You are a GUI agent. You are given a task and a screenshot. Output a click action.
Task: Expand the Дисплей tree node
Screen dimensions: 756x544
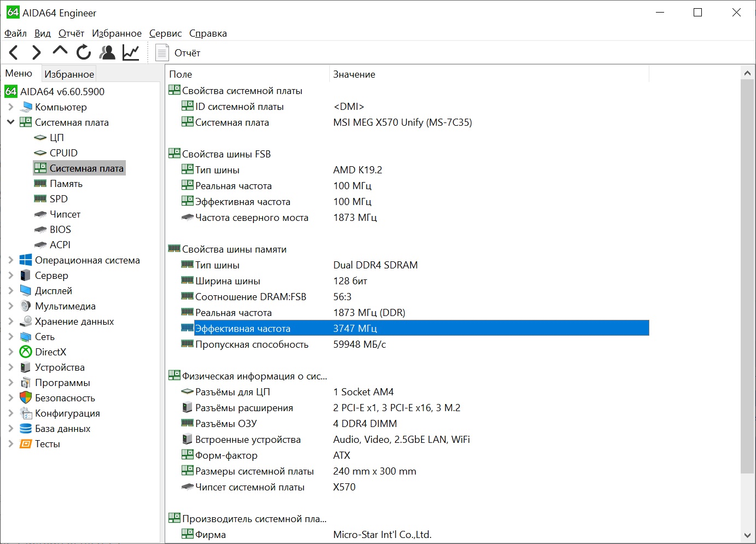[10, 291]
